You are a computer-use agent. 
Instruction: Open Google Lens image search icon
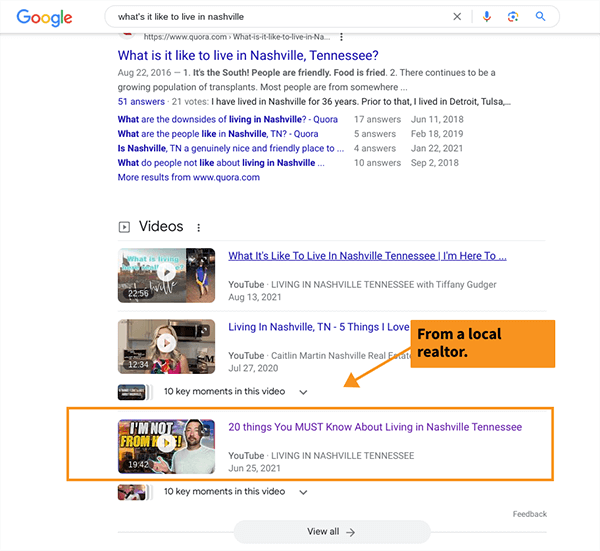pos(513,16)
